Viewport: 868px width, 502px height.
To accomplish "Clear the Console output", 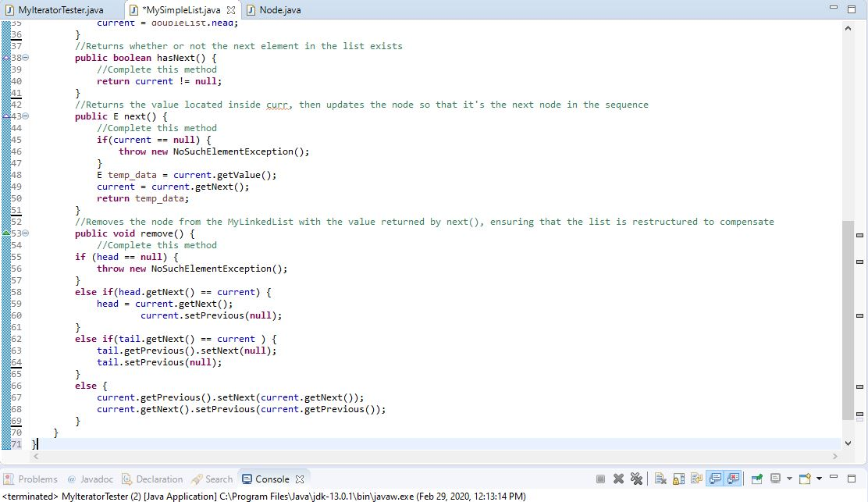I will pyautogui.click(x=660, y=479).
